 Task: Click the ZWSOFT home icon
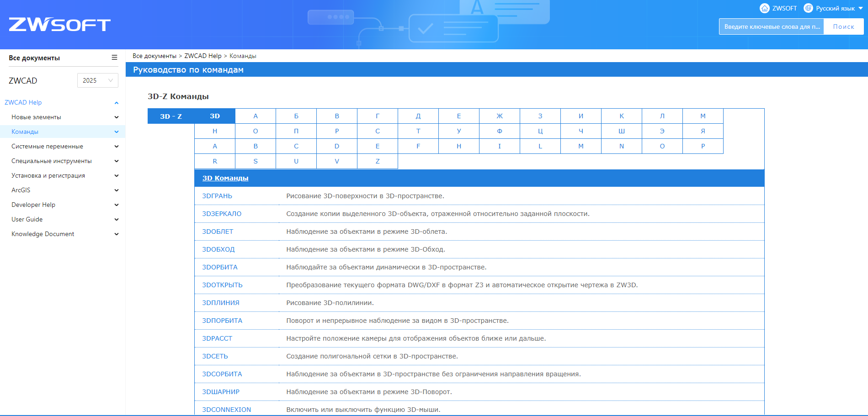tap(764, 8)
